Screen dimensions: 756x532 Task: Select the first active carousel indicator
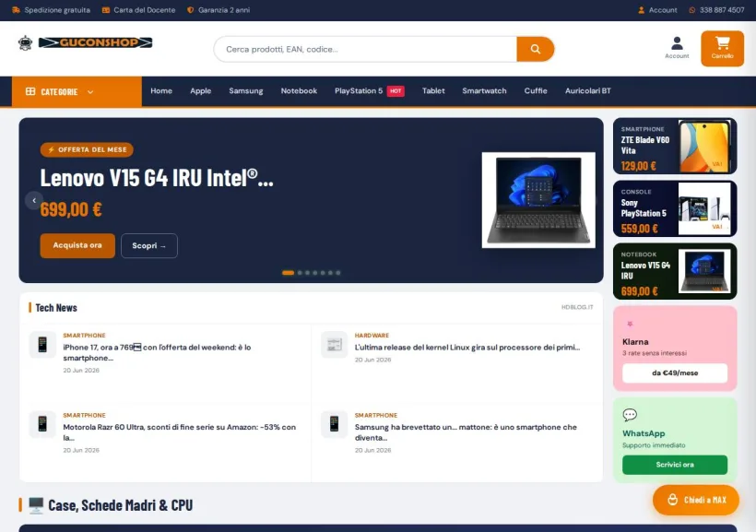point(288,273)
